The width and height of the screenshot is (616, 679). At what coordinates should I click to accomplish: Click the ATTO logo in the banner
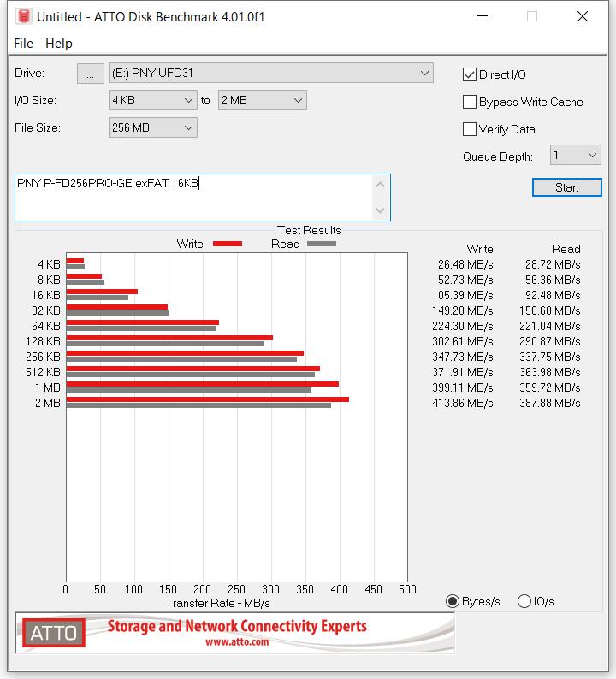click(54, 633)
